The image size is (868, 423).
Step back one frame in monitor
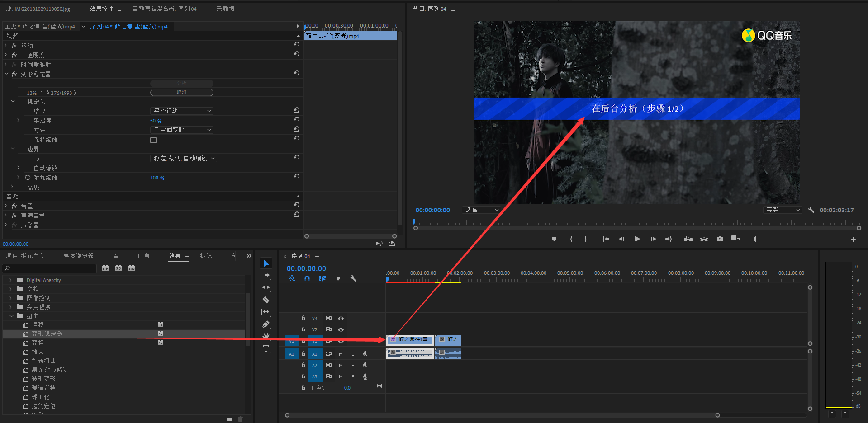click(621, 239)
